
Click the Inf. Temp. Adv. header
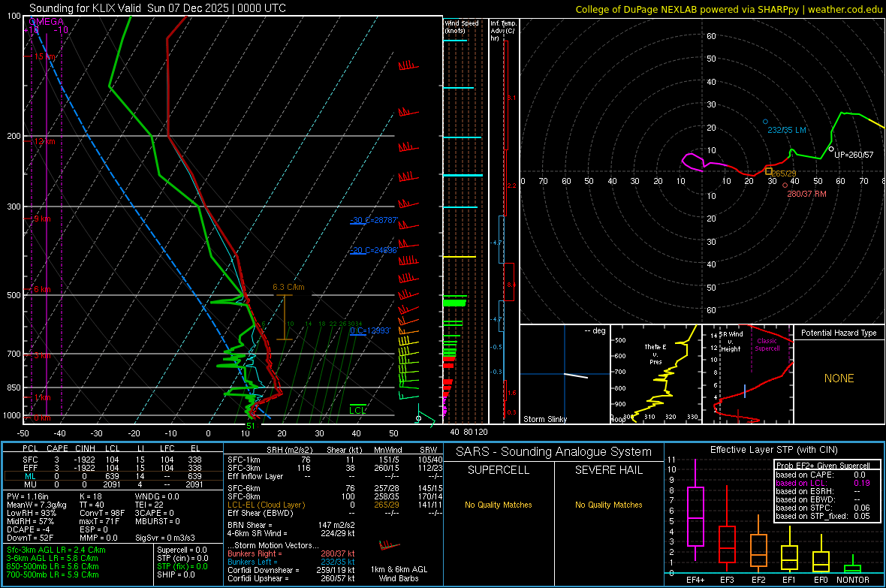pos(504,31)
